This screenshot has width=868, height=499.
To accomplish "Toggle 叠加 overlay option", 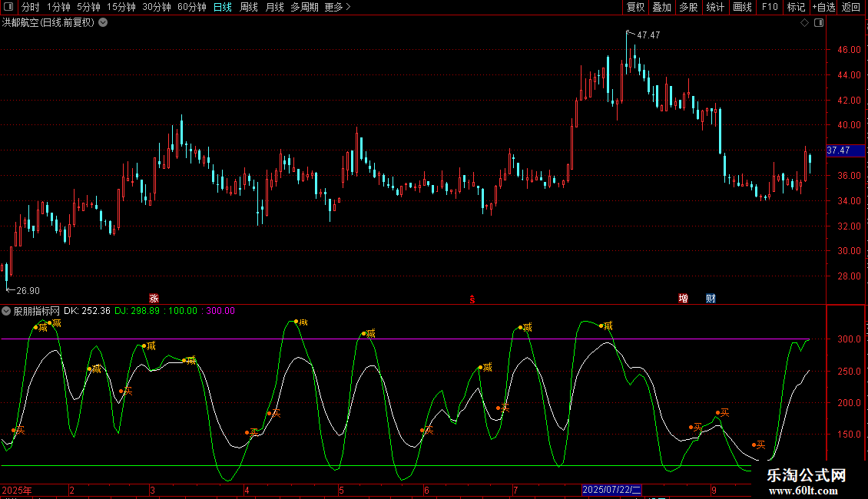I will click(661, 7).
